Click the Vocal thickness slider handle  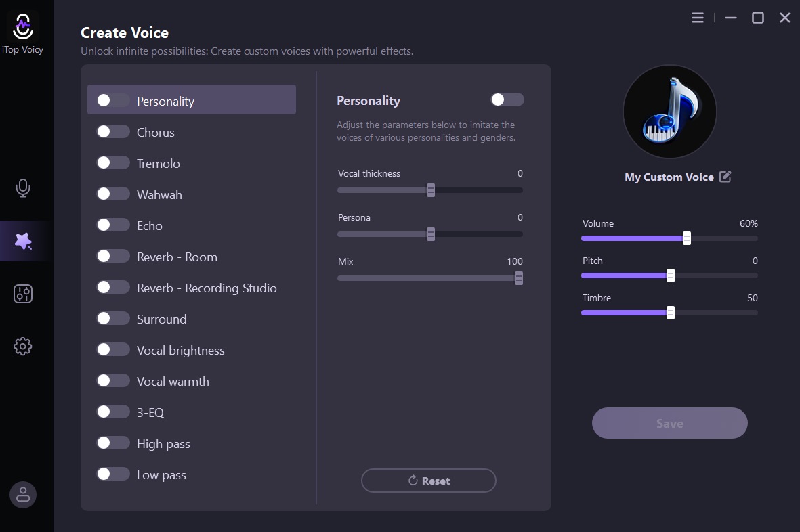click(x=430, y=190)
